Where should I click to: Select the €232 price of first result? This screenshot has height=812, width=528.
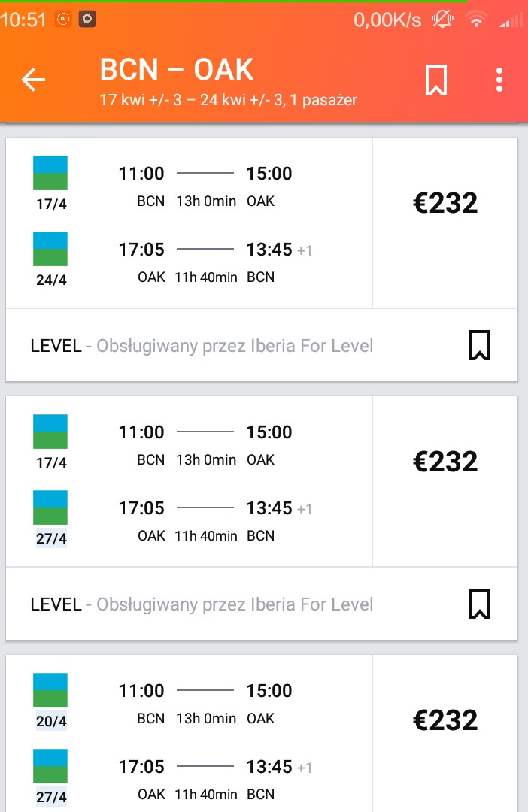(445, 202)
